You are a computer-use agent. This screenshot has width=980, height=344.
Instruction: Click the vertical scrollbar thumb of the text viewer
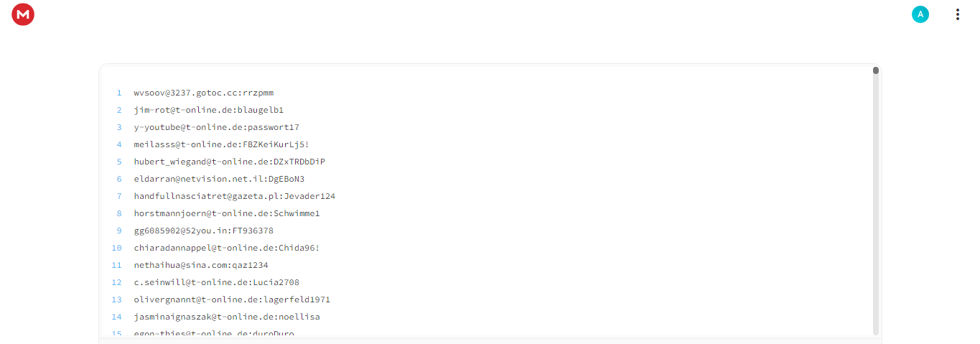pyautogui.click(x=876, y=70)
